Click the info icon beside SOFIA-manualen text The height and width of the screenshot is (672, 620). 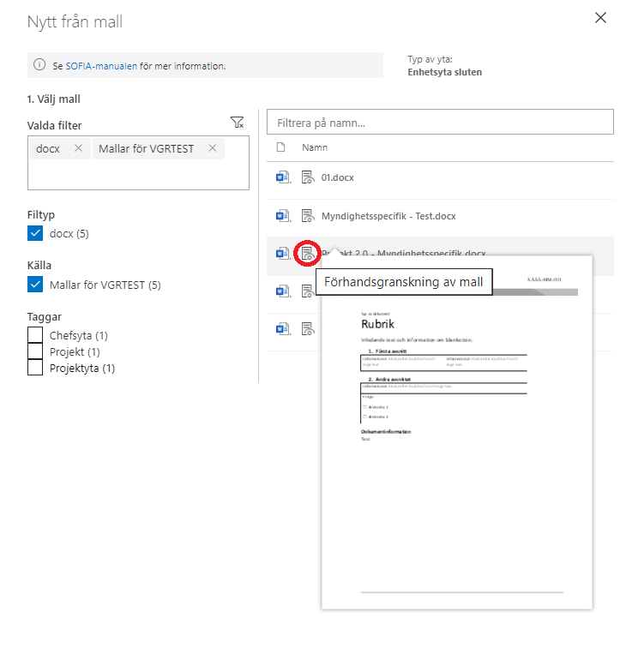[x=39, y=65]
